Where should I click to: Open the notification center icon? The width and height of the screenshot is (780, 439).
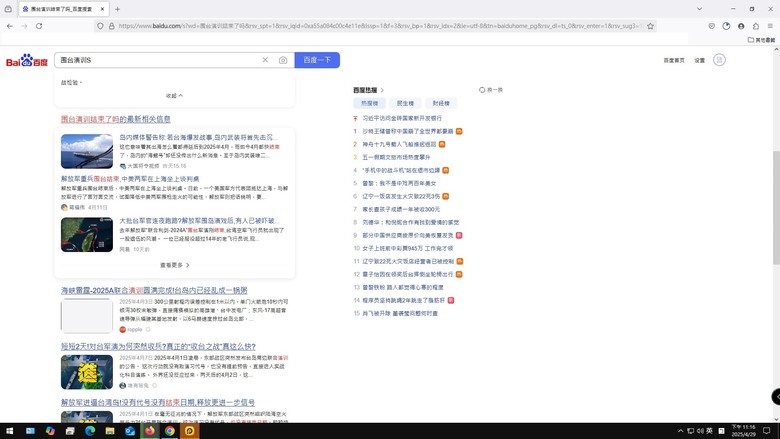pos(767,431)
